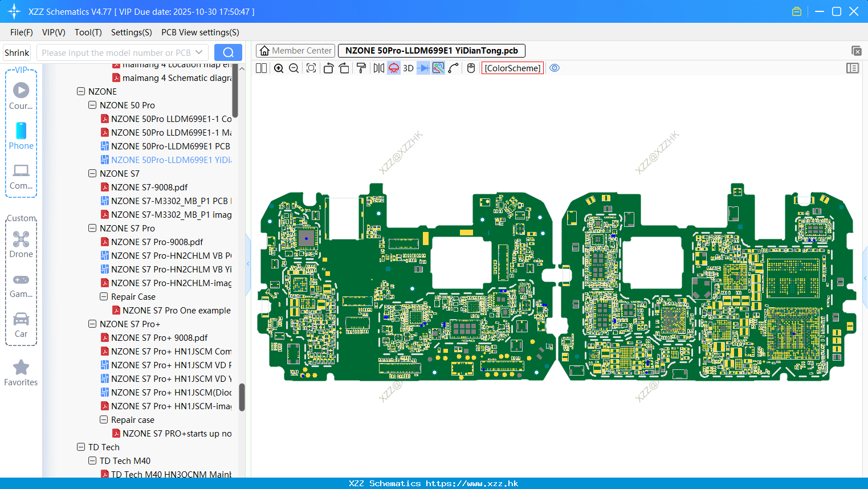Open NZONE S7 Pro-9008.pdf file
The image size is (868, 489).
(152, 242)
